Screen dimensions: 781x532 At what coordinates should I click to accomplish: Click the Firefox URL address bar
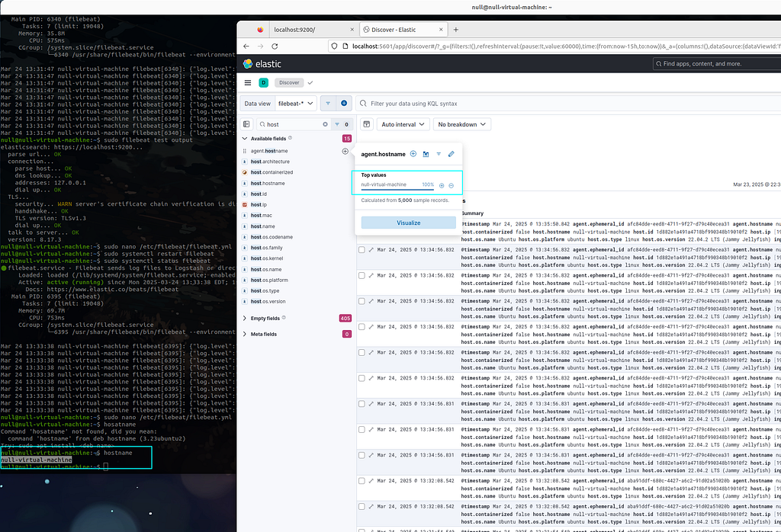554,46
